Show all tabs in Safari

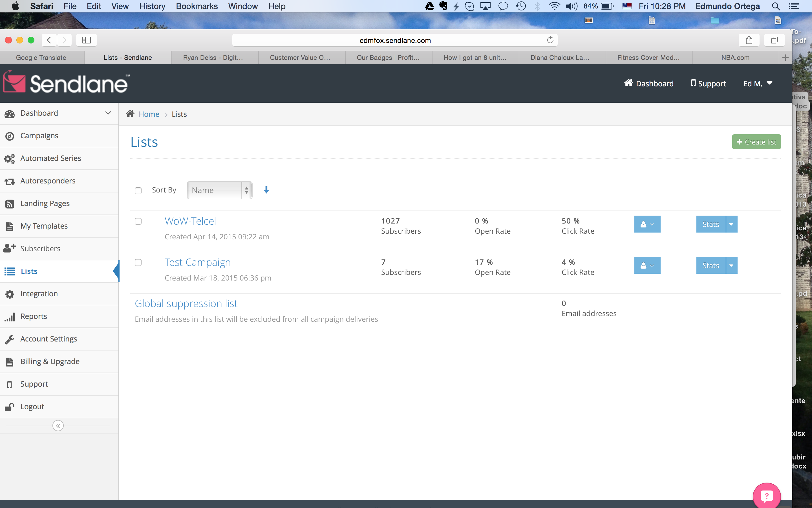[x=775, y=40]
